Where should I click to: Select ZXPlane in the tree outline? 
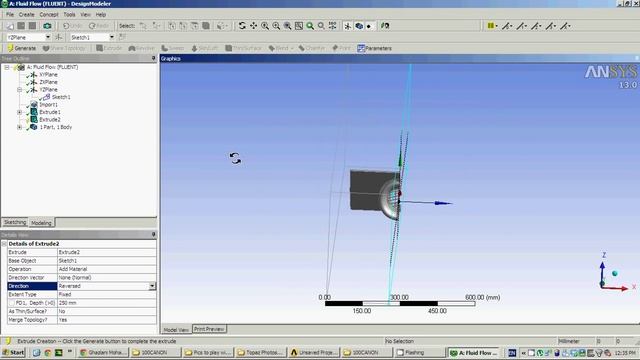[x=48, y=82]
